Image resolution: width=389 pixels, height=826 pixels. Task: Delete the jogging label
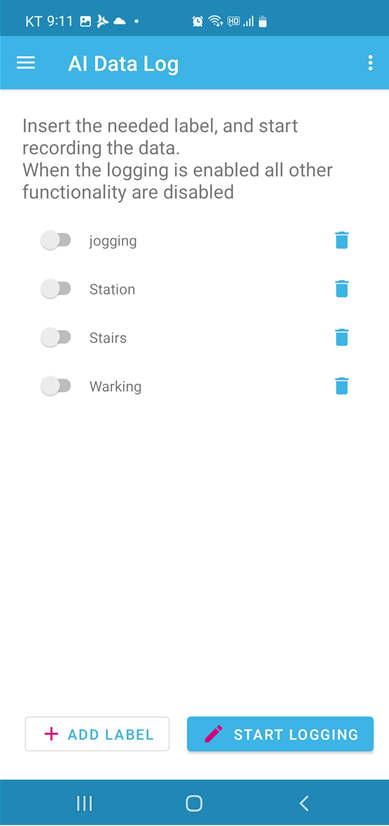click(342, 240)
